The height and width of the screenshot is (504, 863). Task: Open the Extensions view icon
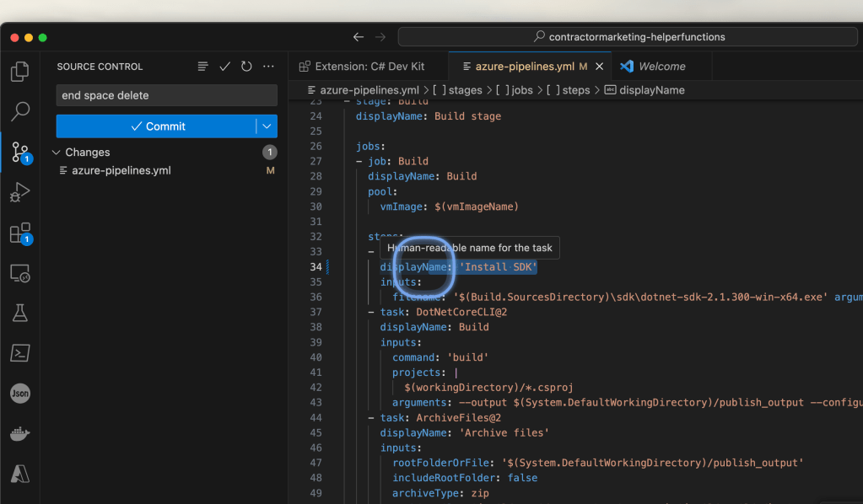point(21,233)
